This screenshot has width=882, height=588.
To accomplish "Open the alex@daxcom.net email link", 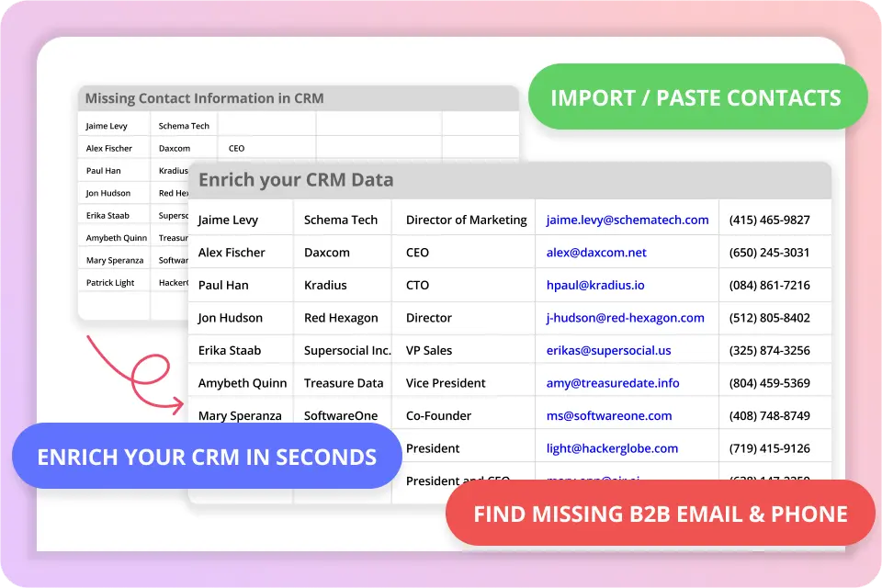I will (x=596, y=253).
